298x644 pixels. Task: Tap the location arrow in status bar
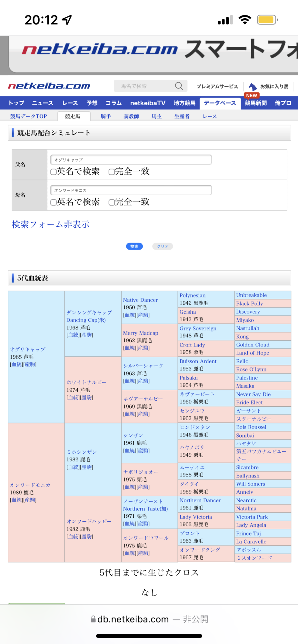coord(67,20)
